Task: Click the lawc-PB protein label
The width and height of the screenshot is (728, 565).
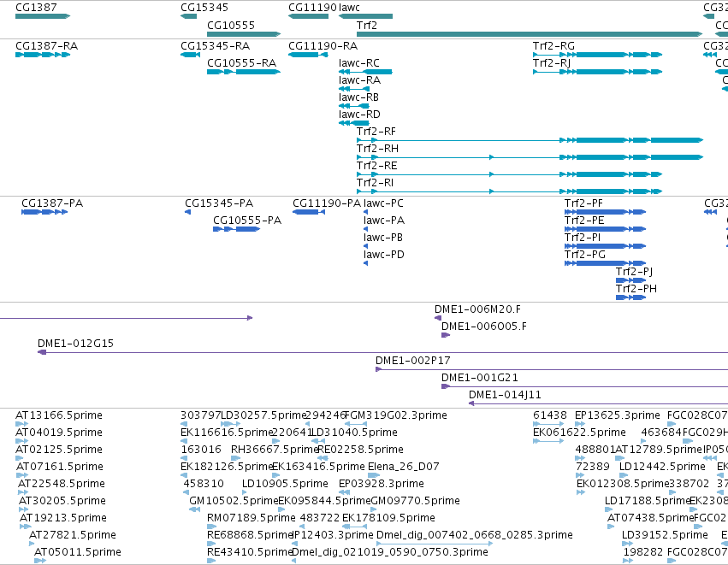Action: pos(383,238)
